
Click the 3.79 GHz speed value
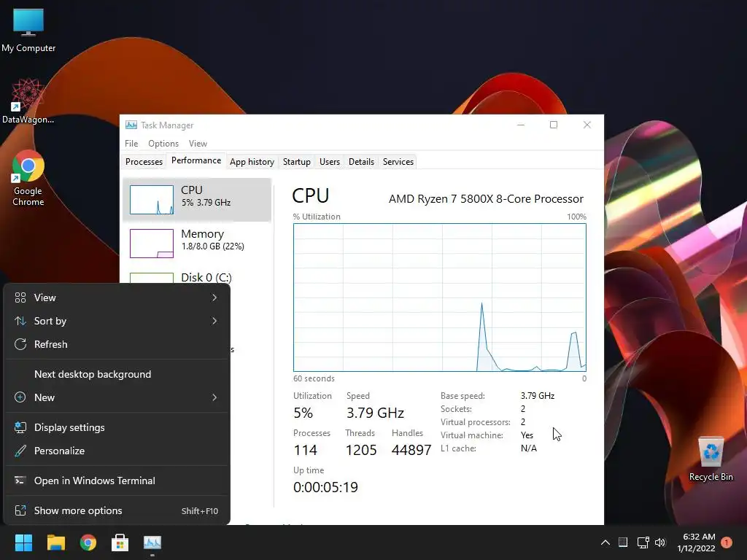[375, 413]
